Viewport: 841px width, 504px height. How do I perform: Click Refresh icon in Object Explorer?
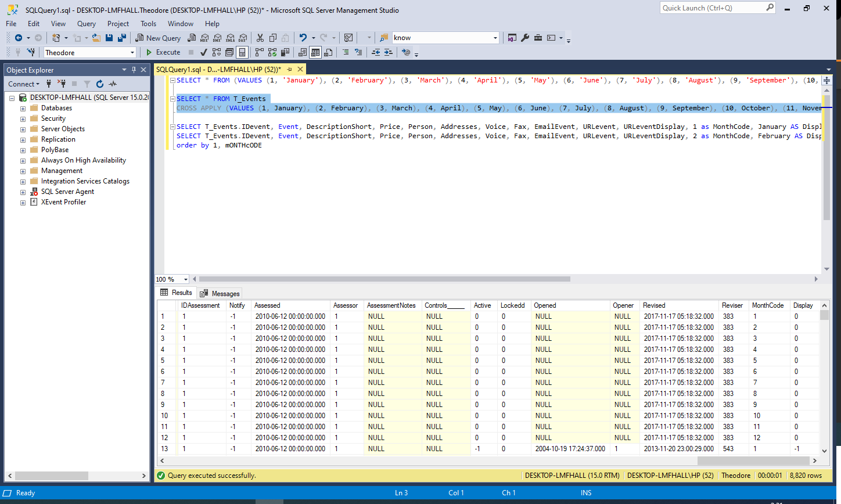point(100,84)
